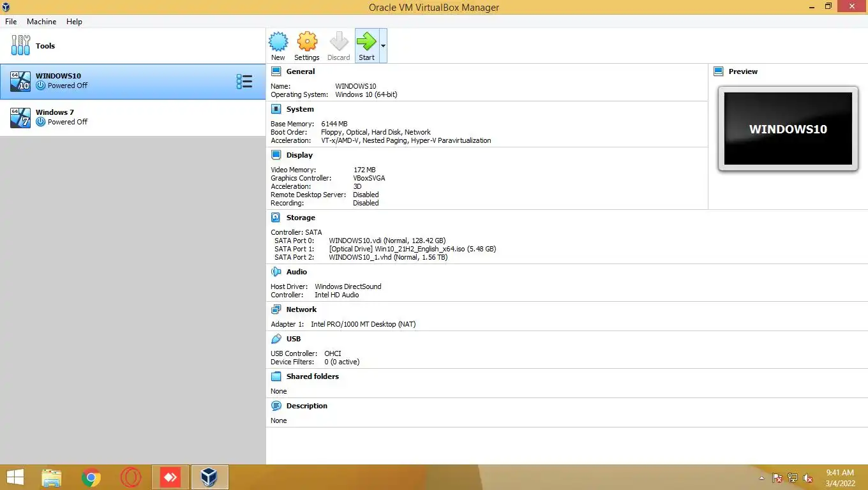Screen dimensions: 868x490
Task: Click the General section icon
Action: 276,71
